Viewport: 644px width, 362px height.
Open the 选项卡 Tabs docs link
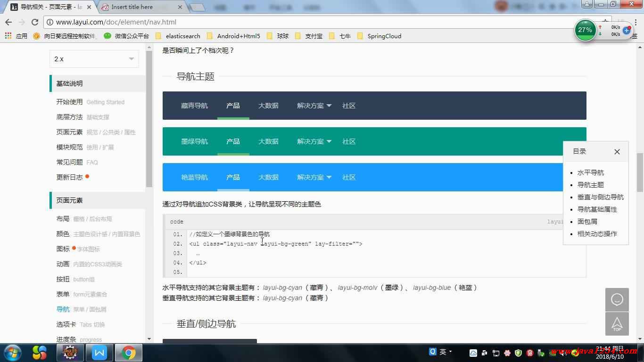tap(81, 324)
